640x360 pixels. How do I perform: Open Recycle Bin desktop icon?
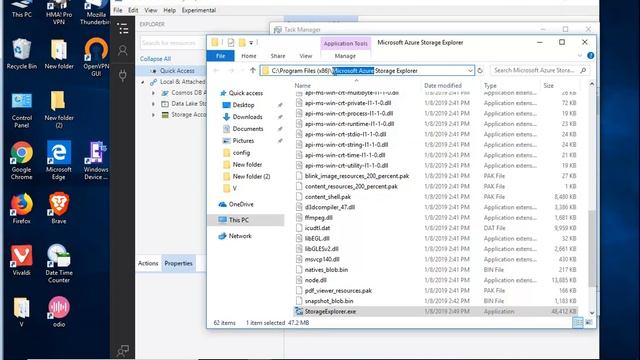tap(22, 53)
